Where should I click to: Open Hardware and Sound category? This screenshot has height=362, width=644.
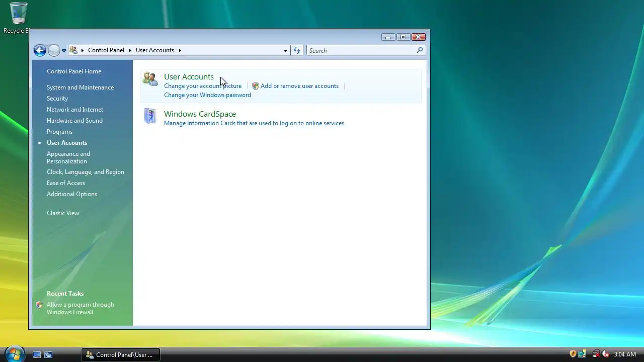74,121
